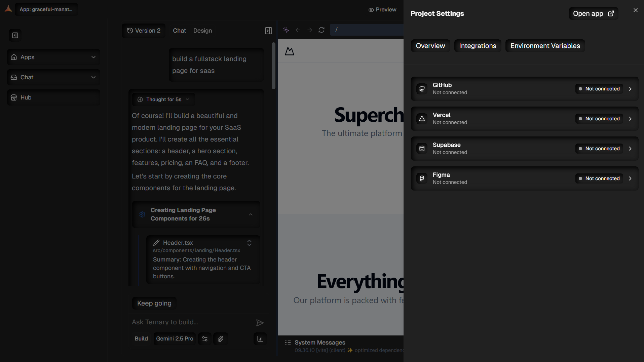The width and height of the screenshot is (644, 362).
Task: Click the app name graceful-manat button
Action: (46, 9)
